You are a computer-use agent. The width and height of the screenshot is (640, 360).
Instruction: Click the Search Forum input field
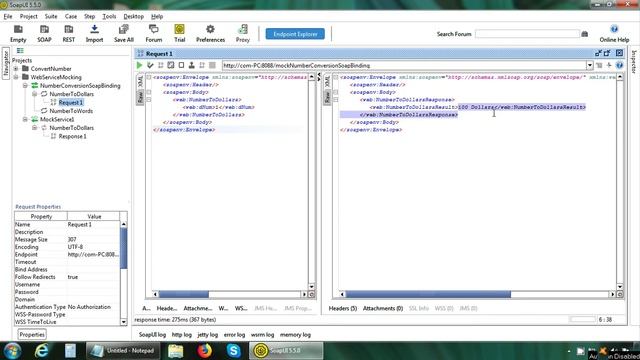[x=527, y=34]
